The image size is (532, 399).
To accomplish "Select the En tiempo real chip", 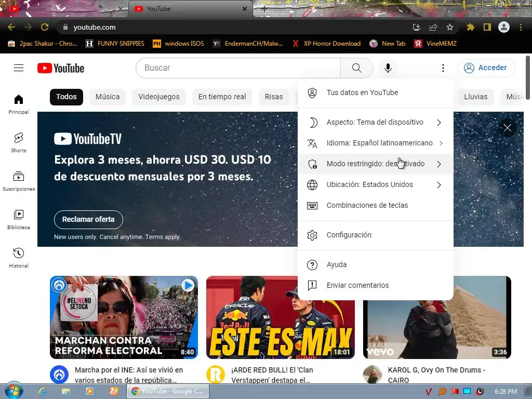I will pos(222,97).
